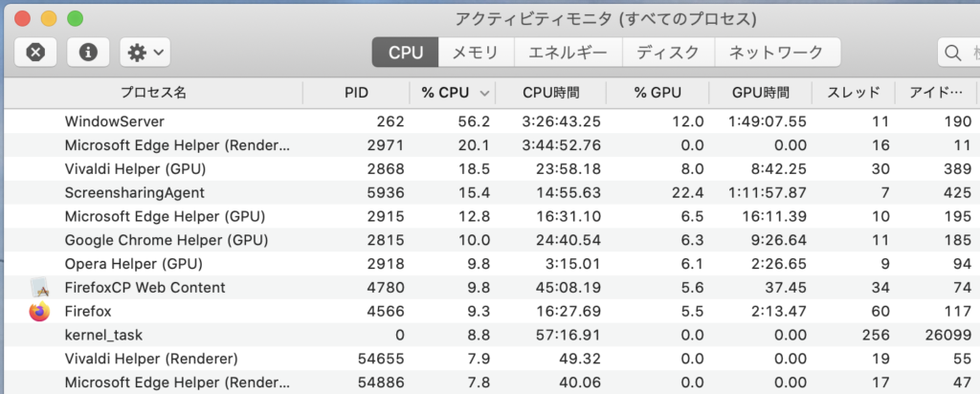Viewport: 980px width, 394px height.
Task: Click the FirefoxCP Web Content document icon
Action: [38, 287]
